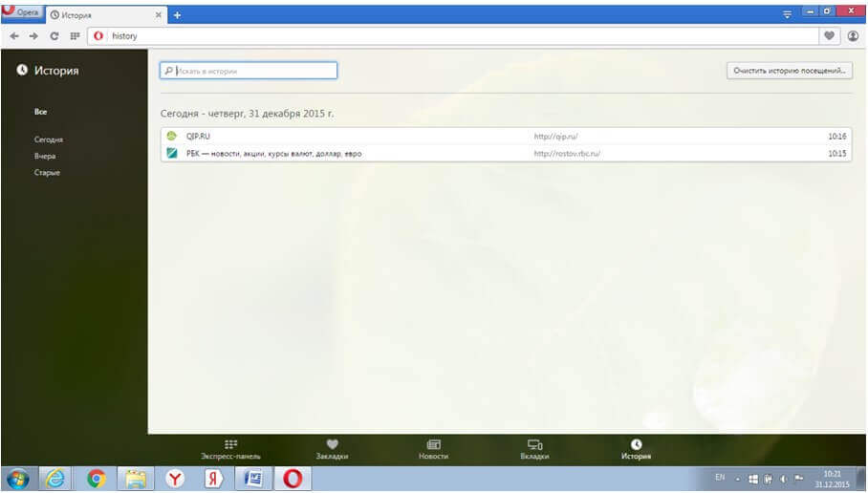Open the РБК news history entry
Image resolution: width=868 pixels, height=493 pixels.
point(273,153)
